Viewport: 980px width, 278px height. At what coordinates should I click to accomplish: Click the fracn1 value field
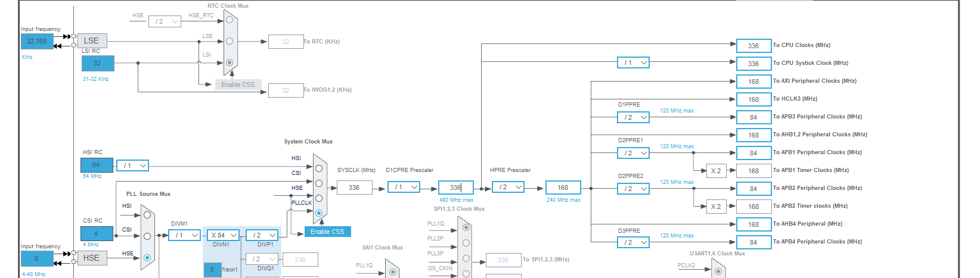212,270
